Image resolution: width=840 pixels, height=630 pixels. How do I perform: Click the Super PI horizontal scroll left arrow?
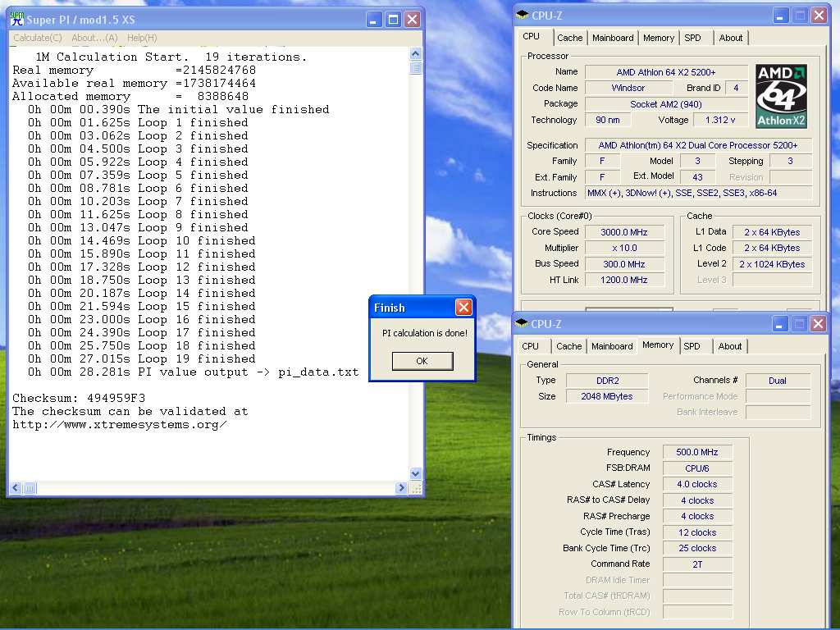[16, 488]
